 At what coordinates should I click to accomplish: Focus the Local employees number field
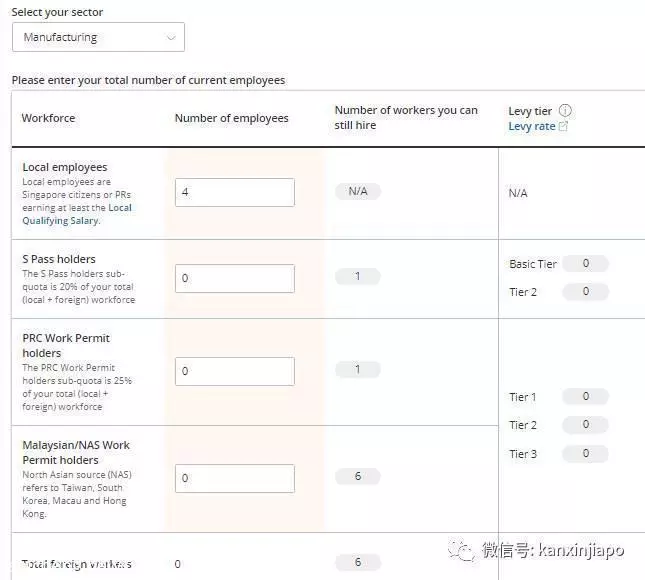coord(235,192)
